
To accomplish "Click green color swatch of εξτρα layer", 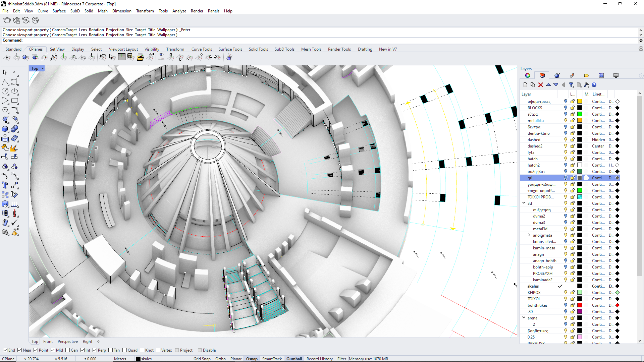I will pos(579,114).
